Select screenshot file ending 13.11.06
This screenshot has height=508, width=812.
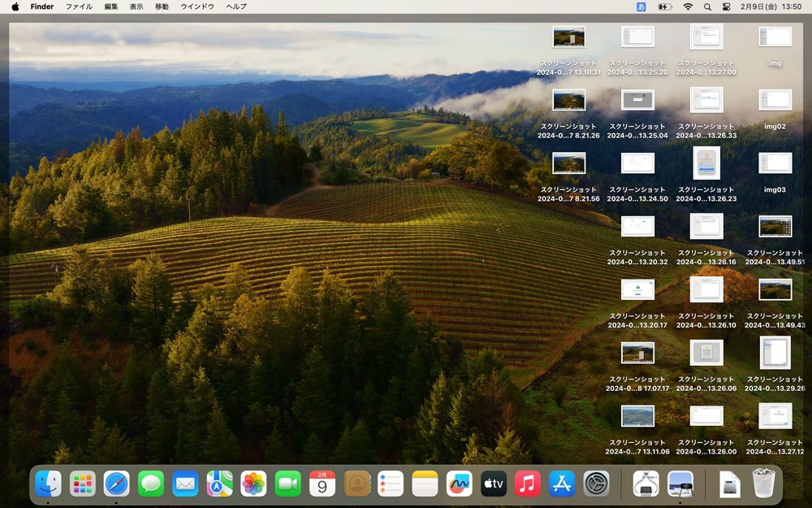[637, 416]
